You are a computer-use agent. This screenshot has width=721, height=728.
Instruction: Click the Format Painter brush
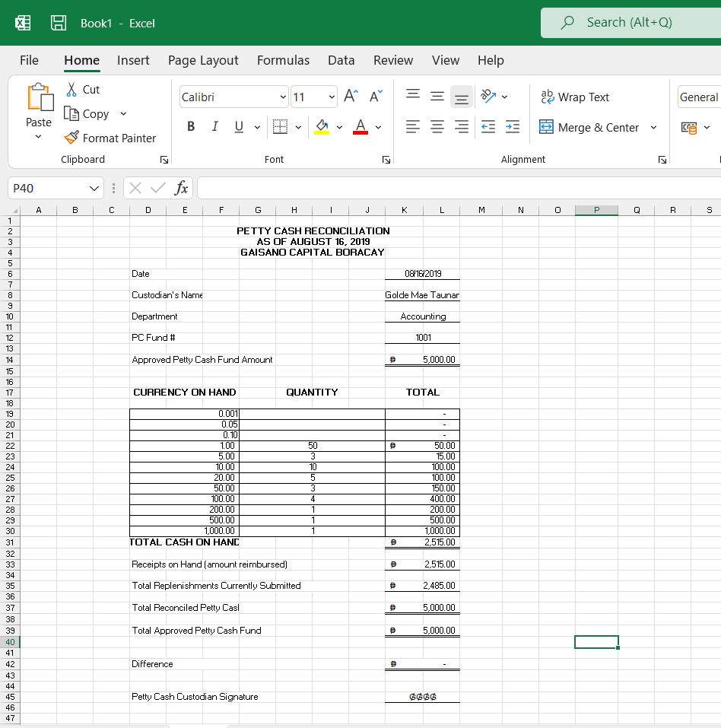point(71,138)
